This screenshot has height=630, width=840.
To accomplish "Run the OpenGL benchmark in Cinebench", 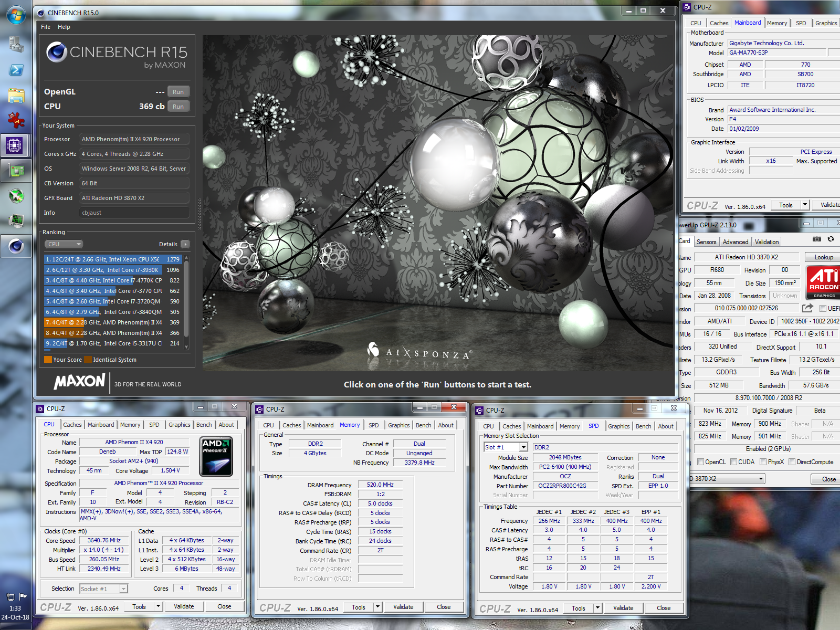I will pyautogui.click(x=178, y=92).
